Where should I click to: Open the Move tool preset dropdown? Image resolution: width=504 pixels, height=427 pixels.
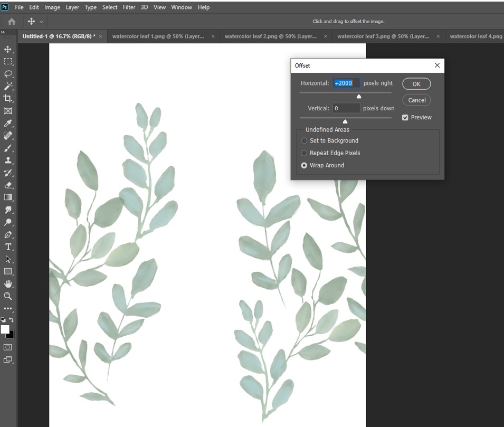[41, 22]
